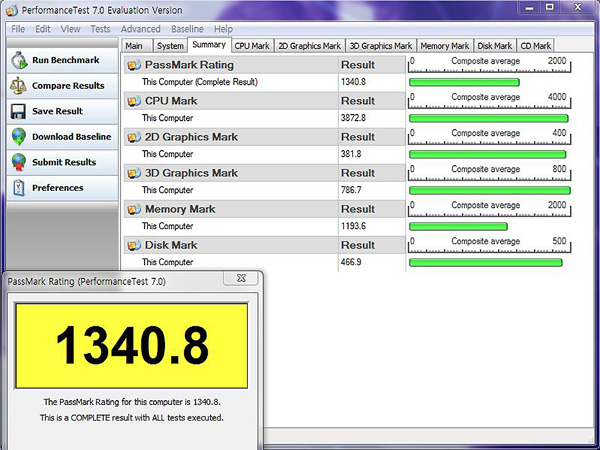The image size is (600, 450).
Task: Open the Help menu
Action: point(223,29)
